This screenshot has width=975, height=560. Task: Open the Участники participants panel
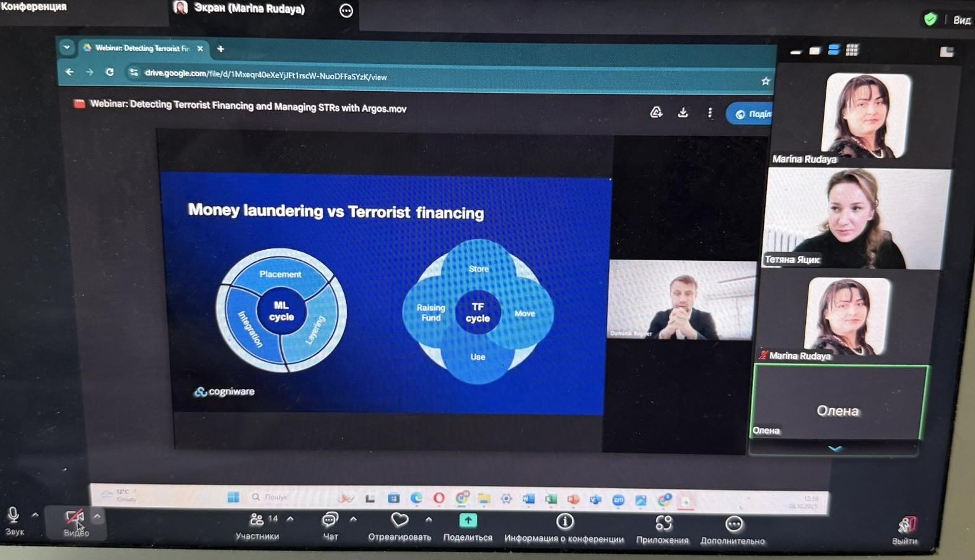[x=256, y=522]
